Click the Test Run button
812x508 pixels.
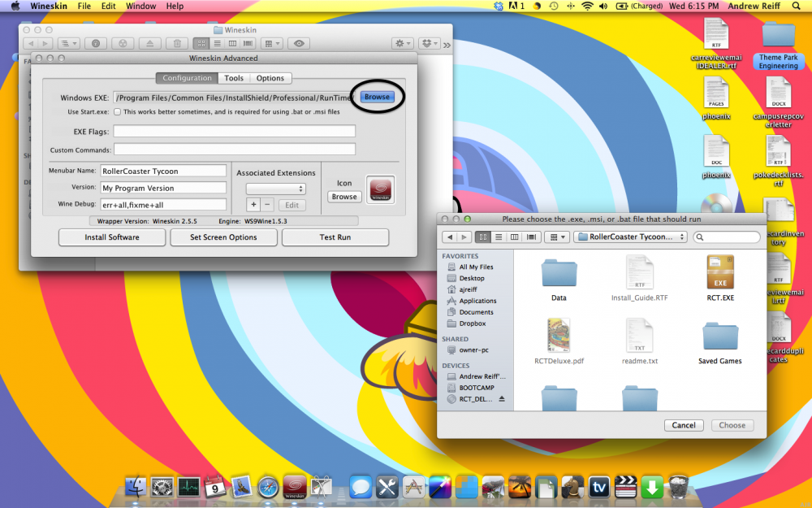(x=335, y=237)
